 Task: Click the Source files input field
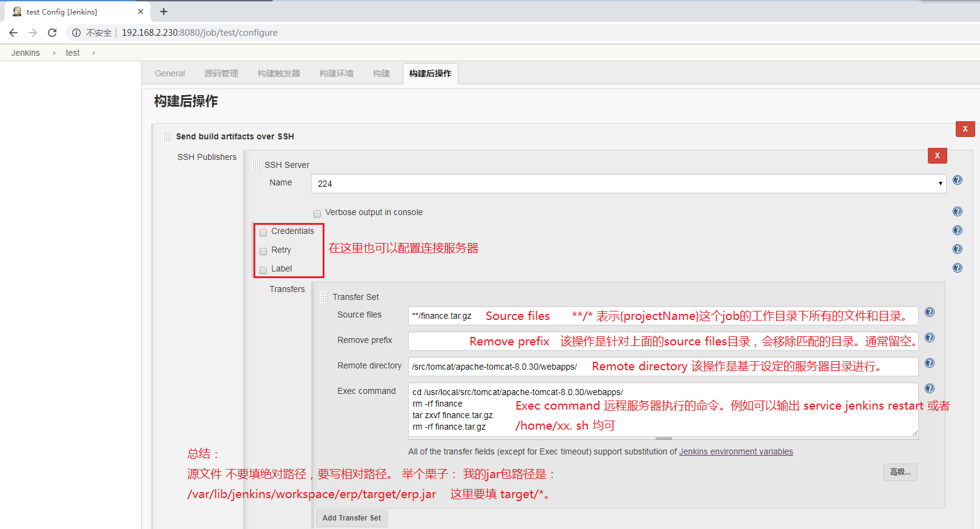pos(663,316)
